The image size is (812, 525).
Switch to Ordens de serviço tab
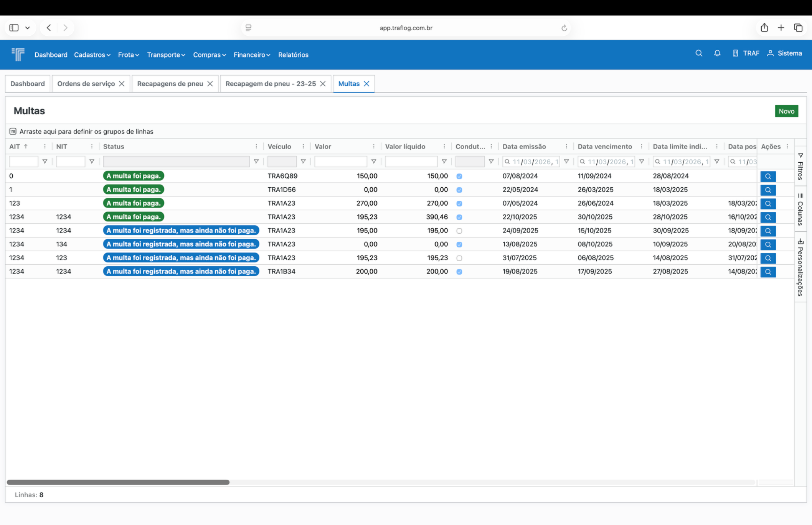(86, 84)
